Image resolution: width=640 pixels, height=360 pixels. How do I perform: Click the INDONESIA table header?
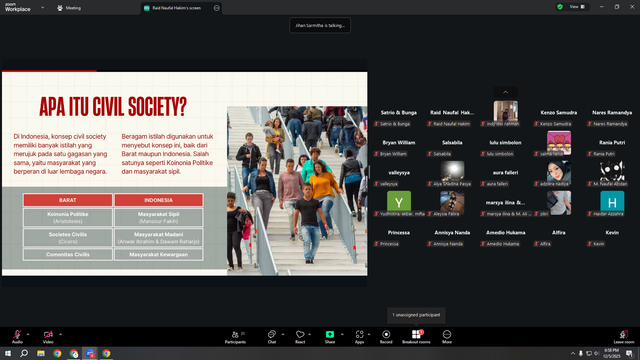158,200
